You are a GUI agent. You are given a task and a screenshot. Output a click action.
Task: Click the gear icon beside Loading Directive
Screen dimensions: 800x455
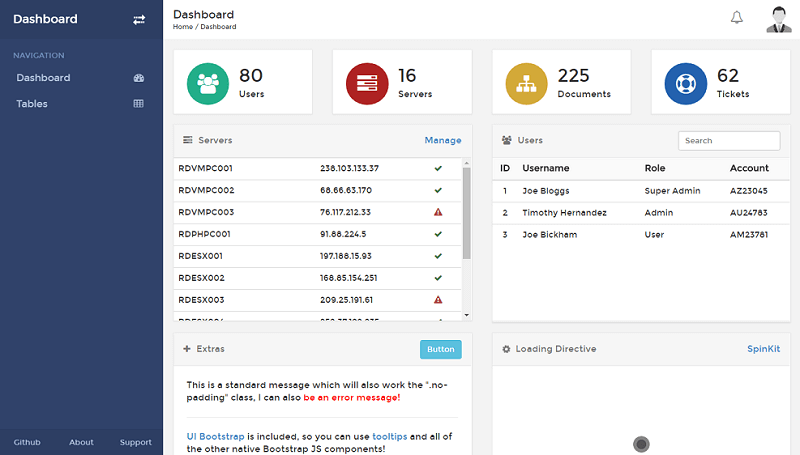point(506,349)
